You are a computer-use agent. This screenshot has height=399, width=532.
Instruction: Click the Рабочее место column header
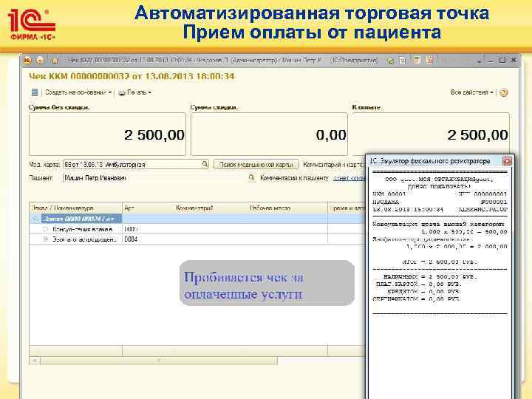click(x=287, y=208)
